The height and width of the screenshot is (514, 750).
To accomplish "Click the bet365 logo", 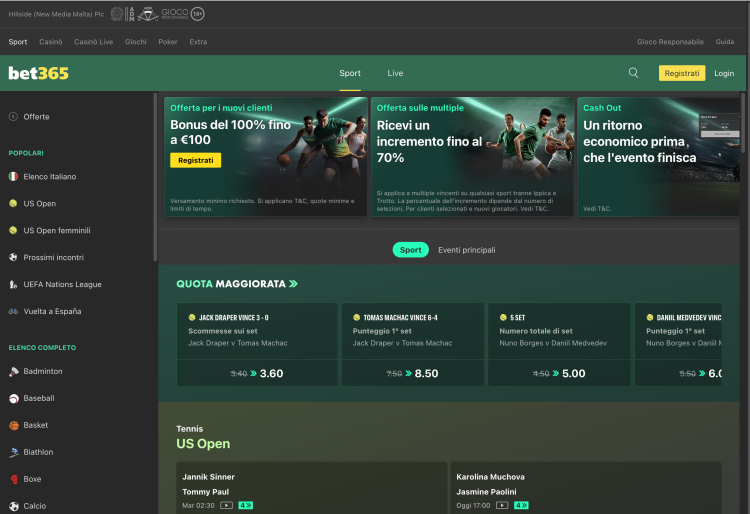I will coord(38,73).
